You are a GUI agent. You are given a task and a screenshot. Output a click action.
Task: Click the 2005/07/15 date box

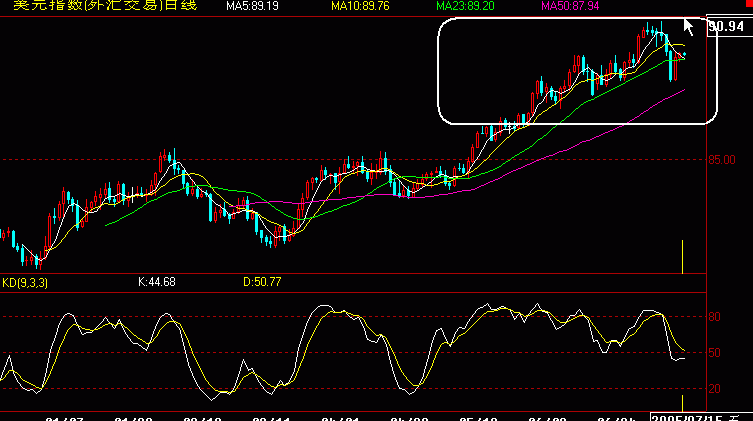pos(701,417)
